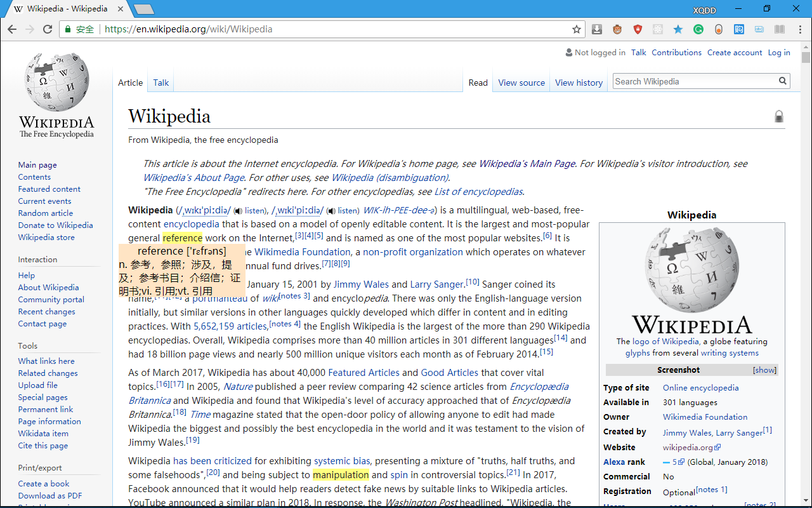Open the green Grammarly extension icon
The image size is (812, 508).
(x=698, y=29)
